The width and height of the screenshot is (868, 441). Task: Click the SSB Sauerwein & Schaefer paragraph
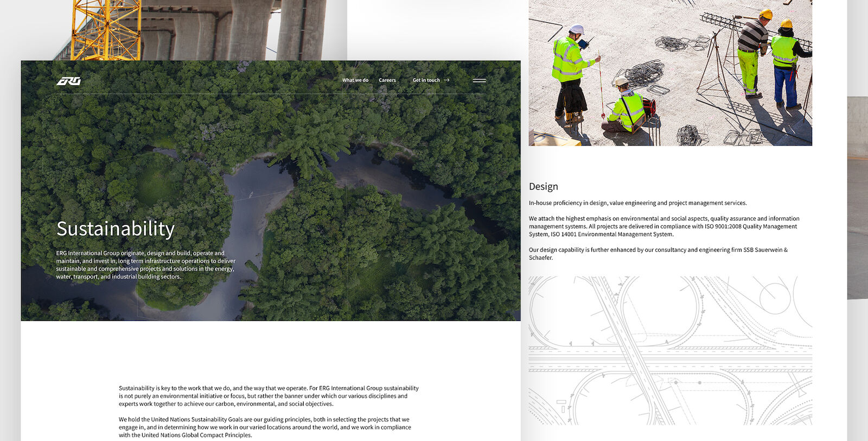(658, 254)
